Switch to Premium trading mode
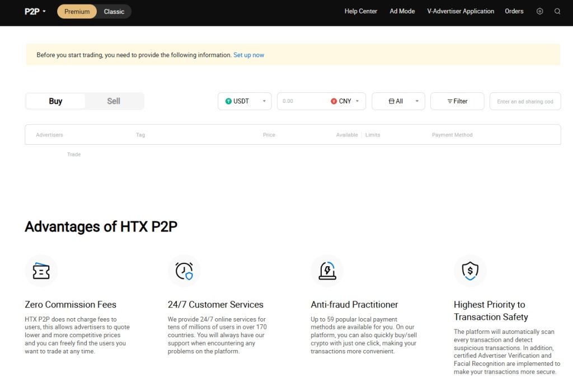 77,11
